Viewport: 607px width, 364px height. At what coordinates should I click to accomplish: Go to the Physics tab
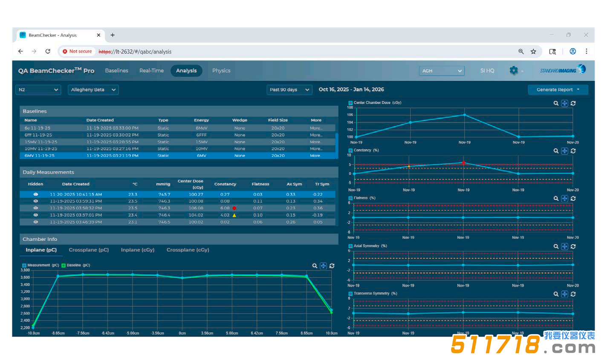tap(221, 71)
